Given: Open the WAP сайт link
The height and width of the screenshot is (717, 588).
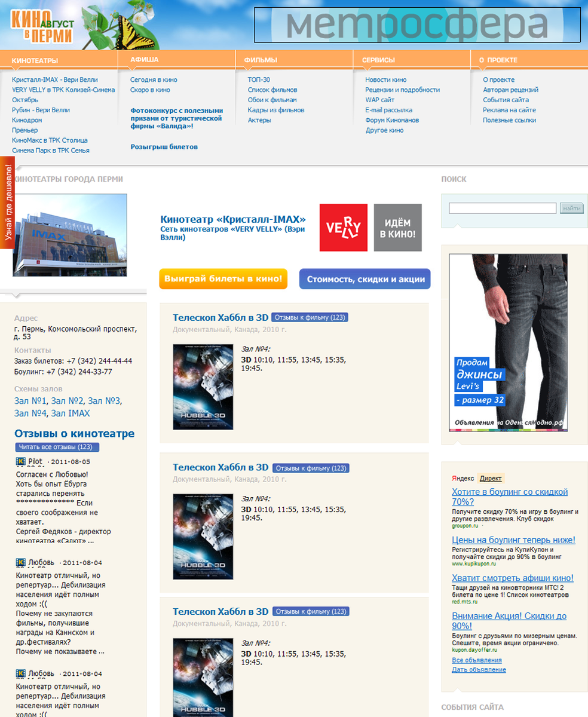Looking at the screenshot, I should click(x=380, y=100).
